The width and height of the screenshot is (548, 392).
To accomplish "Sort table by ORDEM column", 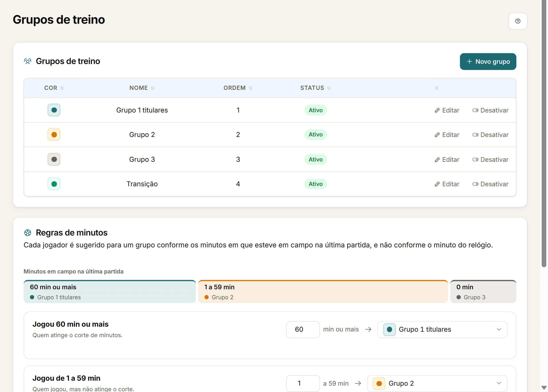I will tap(238, 88).
